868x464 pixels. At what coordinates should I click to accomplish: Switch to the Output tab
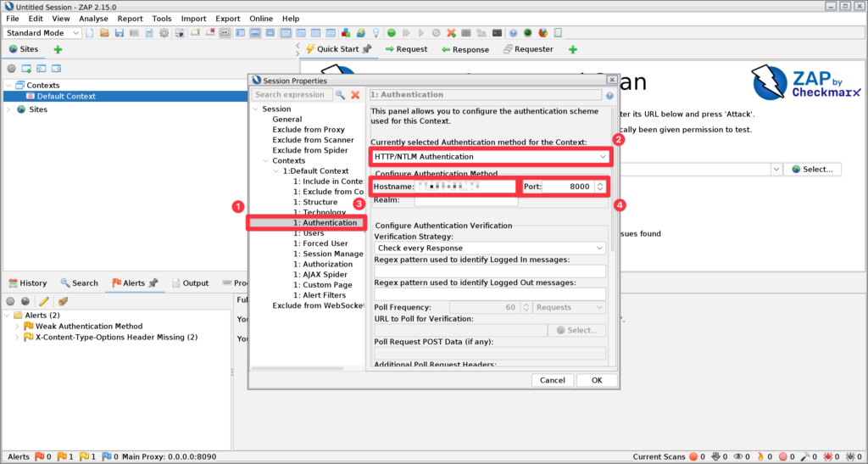tap(191, 283)
